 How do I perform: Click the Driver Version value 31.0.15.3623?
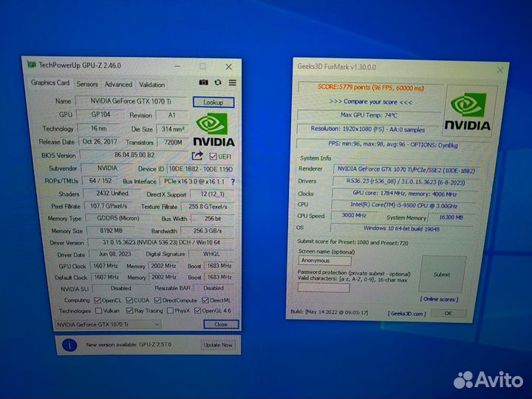pos(161,242)
